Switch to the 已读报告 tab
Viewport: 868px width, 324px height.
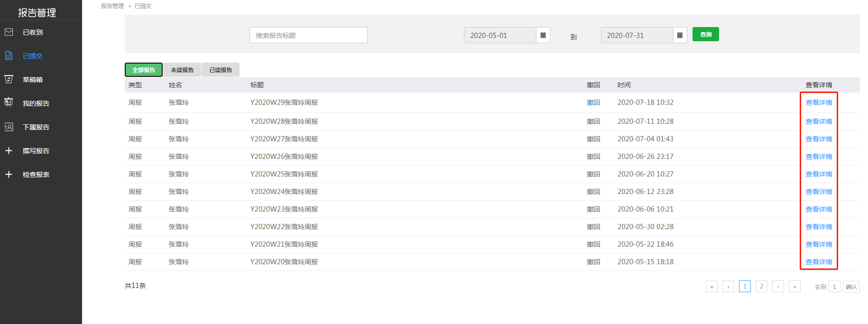[x=221, y=70]
